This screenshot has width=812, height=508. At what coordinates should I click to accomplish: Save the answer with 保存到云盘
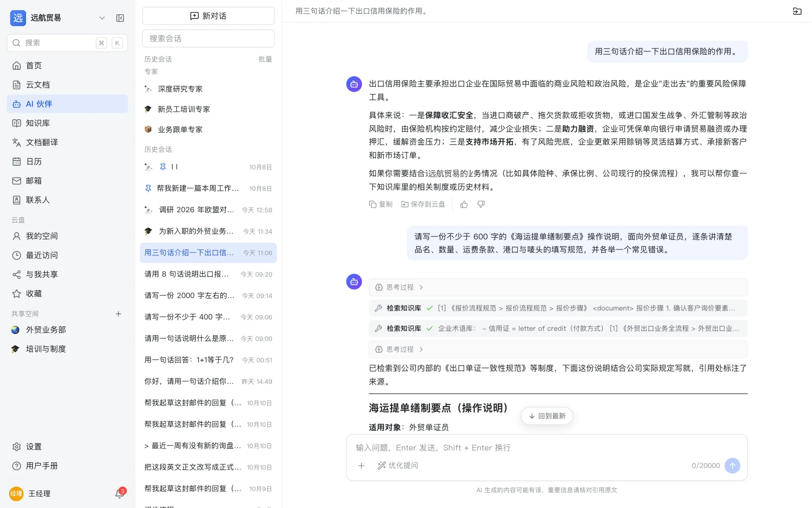(423, 205)
